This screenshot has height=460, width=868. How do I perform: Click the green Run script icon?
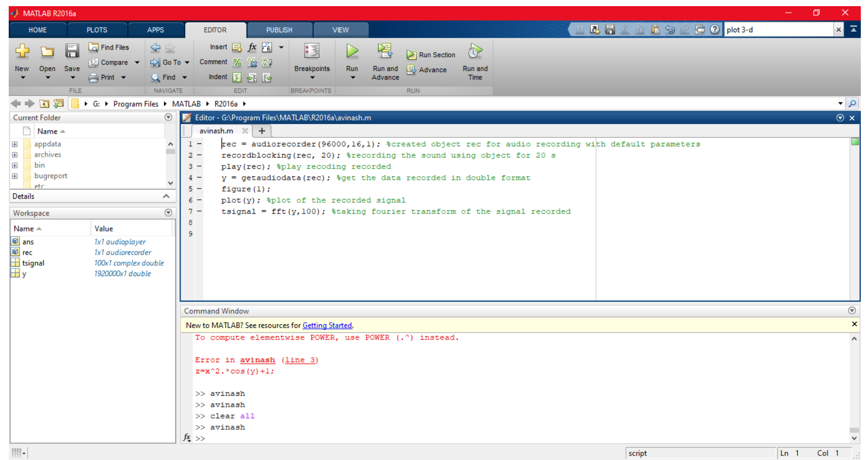pyautogui.click(x=352, y=51)
